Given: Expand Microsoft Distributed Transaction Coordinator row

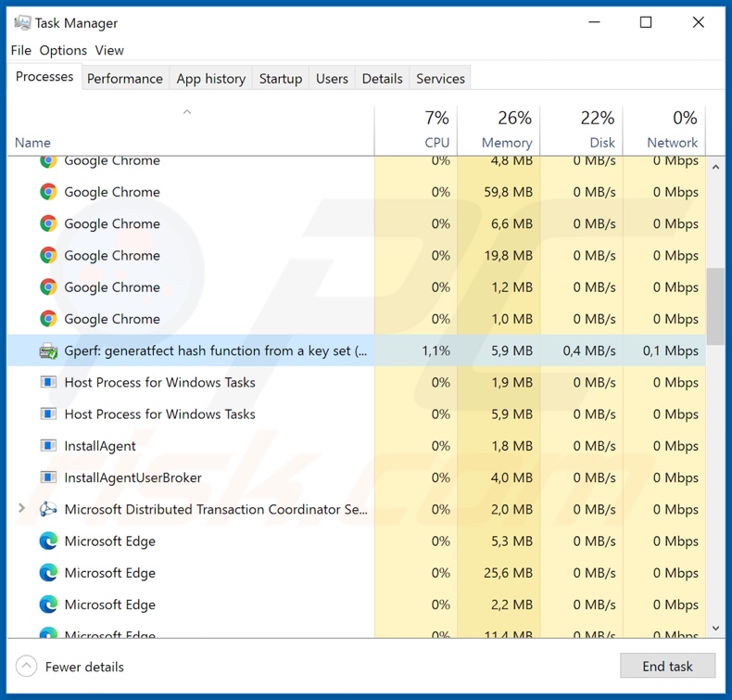Looking at the screenshot, I should coord(21,508).
